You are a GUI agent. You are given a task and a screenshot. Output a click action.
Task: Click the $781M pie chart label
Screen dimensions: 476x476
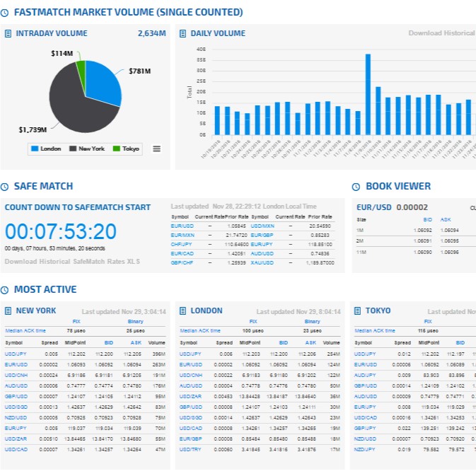(x=139, y=71)
